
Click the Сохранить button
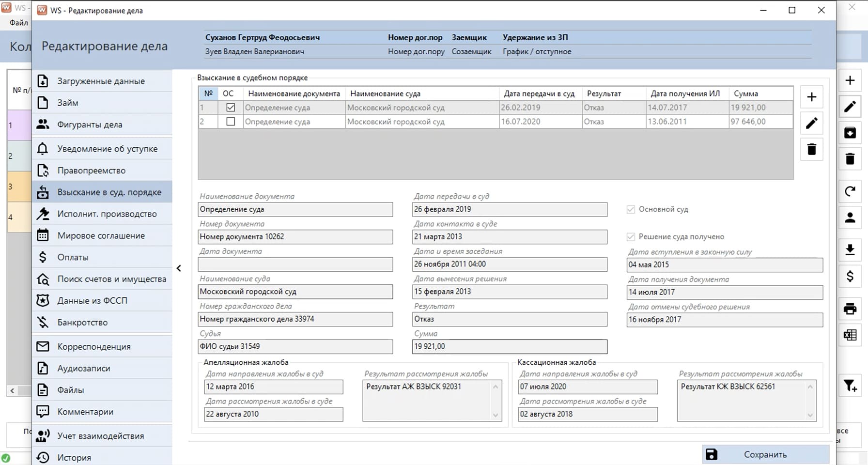(765, 454)
